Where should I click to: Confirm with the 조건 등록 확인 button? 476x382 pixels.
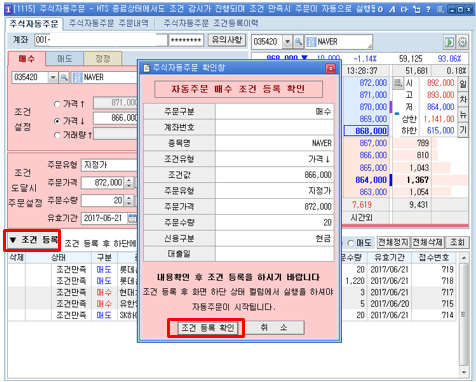point(207,328)
